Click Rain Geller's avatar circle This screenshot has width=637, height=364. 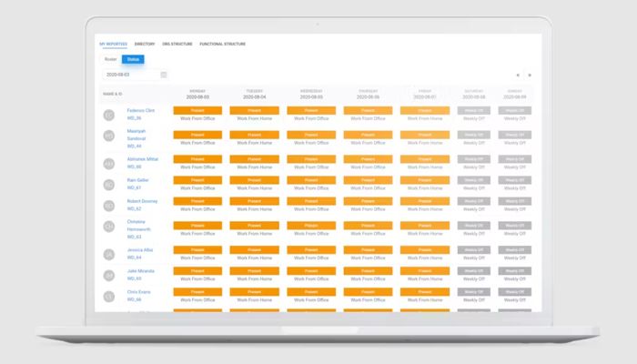point(109,185)
